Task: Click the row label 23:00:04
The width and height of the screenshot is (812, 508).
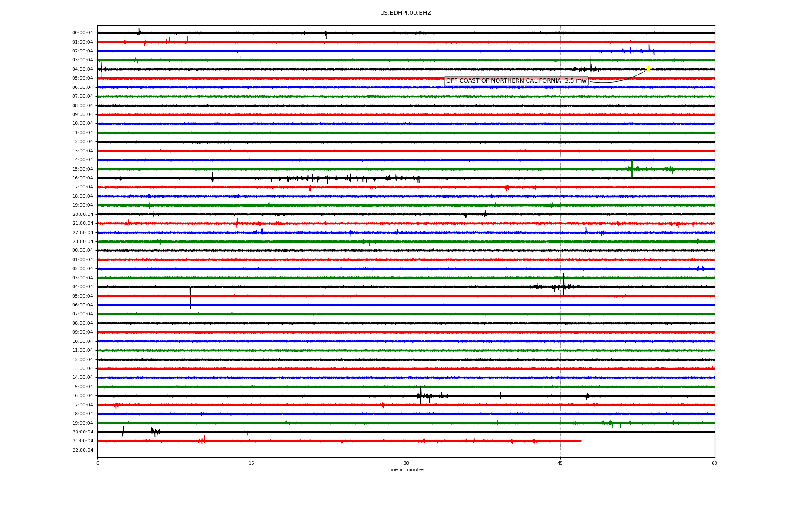Action: pos(82,241)
